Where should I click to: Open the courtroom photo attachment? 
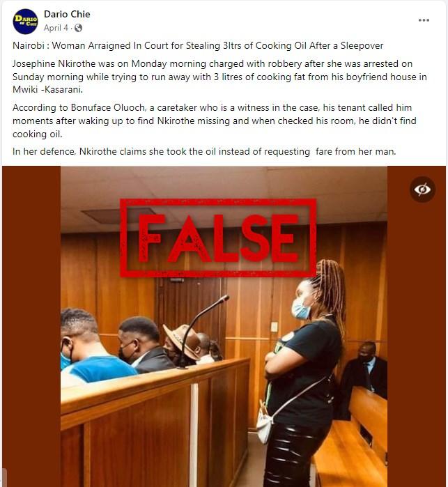[224, 327]
